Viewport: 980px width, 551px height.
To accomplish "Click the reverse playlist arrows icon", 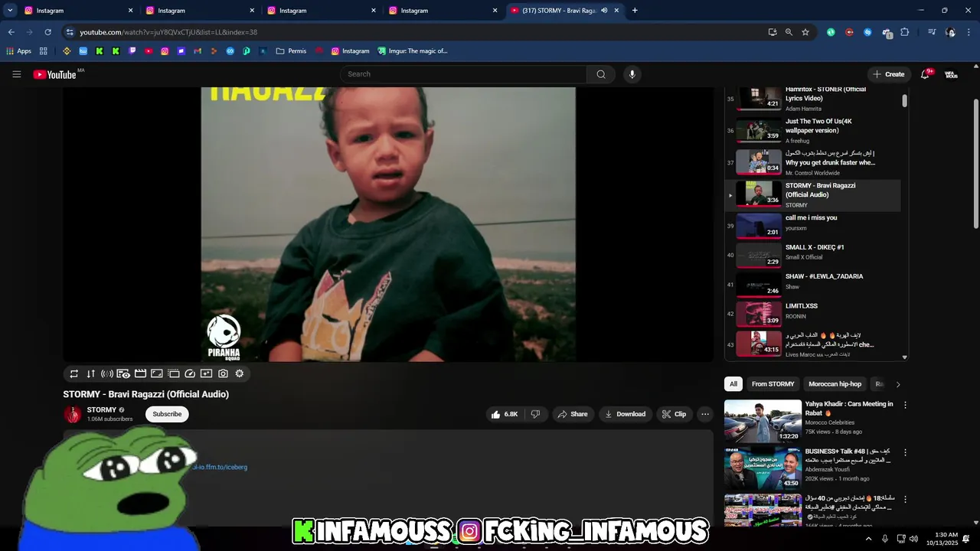I will 90,373.
